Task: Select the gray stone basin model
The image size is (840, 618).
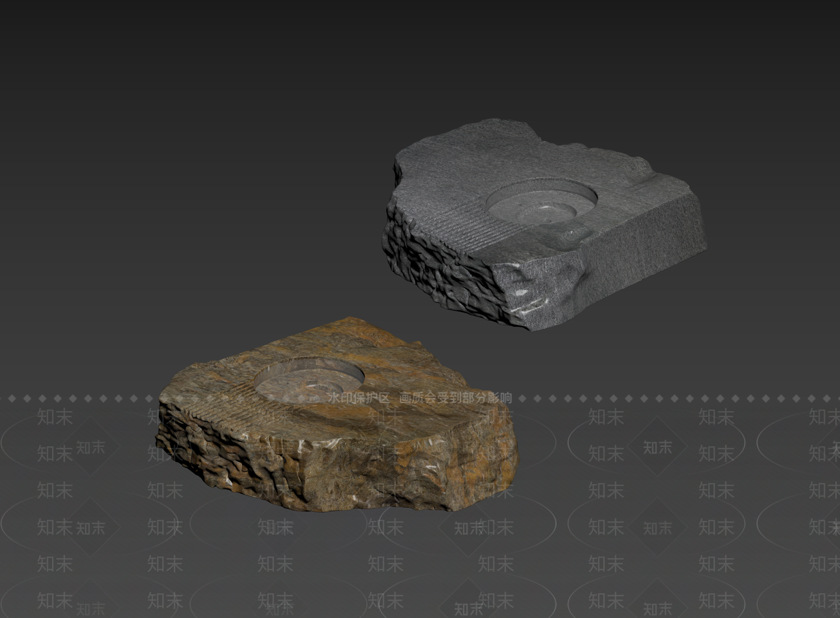Action: [543, 226]
